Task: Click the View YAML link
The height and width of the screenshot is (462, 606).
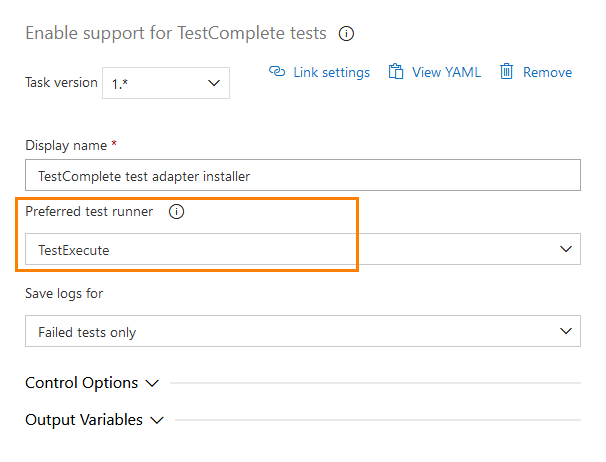Action: [x=446, y=72]
